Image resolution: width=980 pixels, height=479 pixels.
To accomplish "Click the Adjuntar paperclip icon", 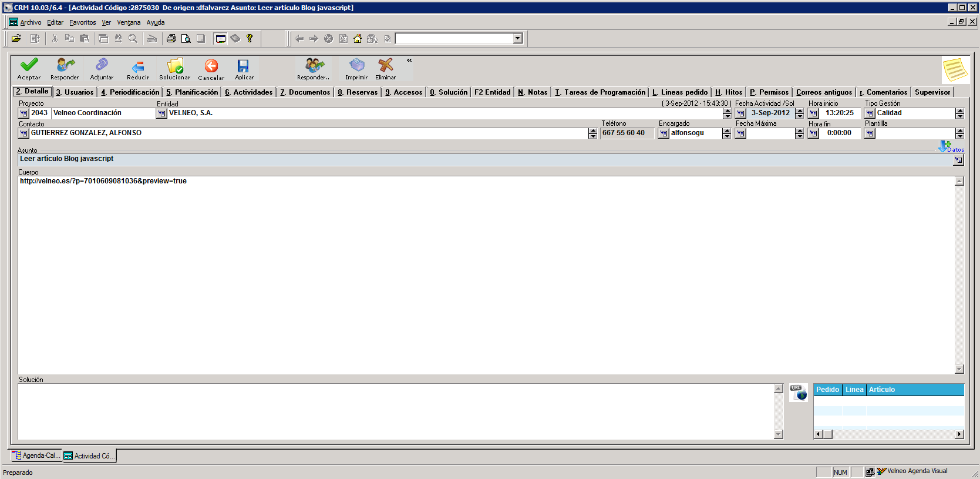I will [102, 65].
